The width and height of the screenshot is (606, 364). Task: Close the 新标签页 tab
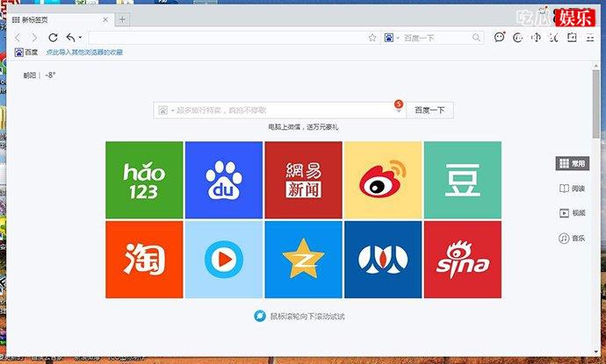[105, 19]
